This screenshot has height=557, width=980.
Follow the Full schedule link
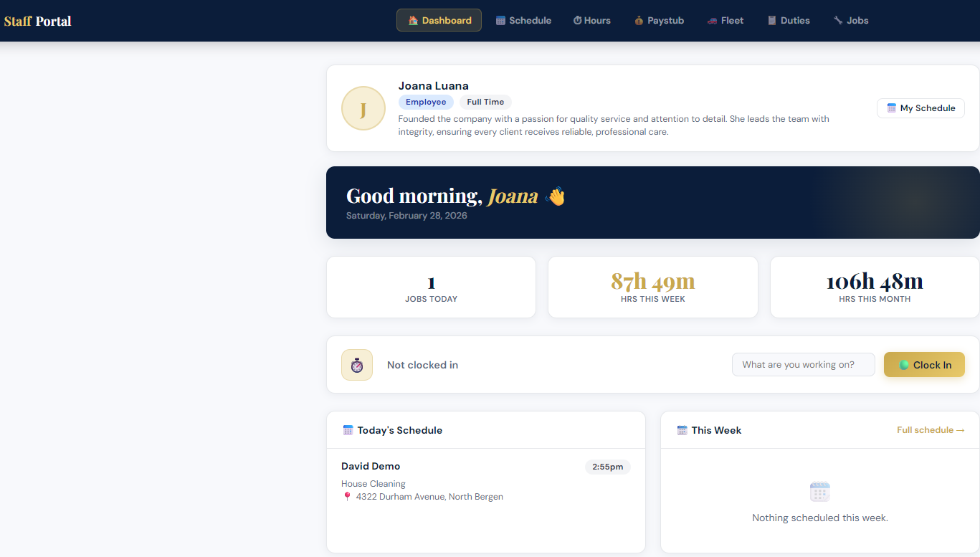pyautogui.click(x=930, y=430)
